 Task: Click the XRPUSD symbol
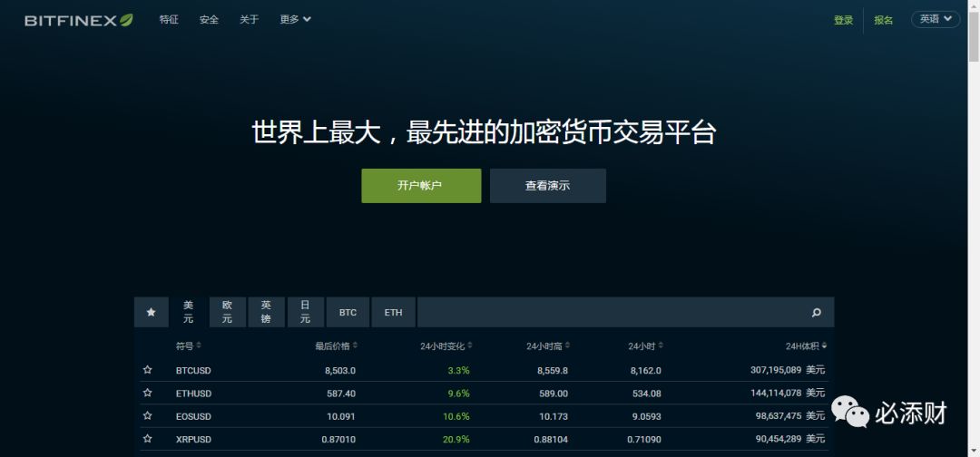pyautogui.click(x=193, y=440)
